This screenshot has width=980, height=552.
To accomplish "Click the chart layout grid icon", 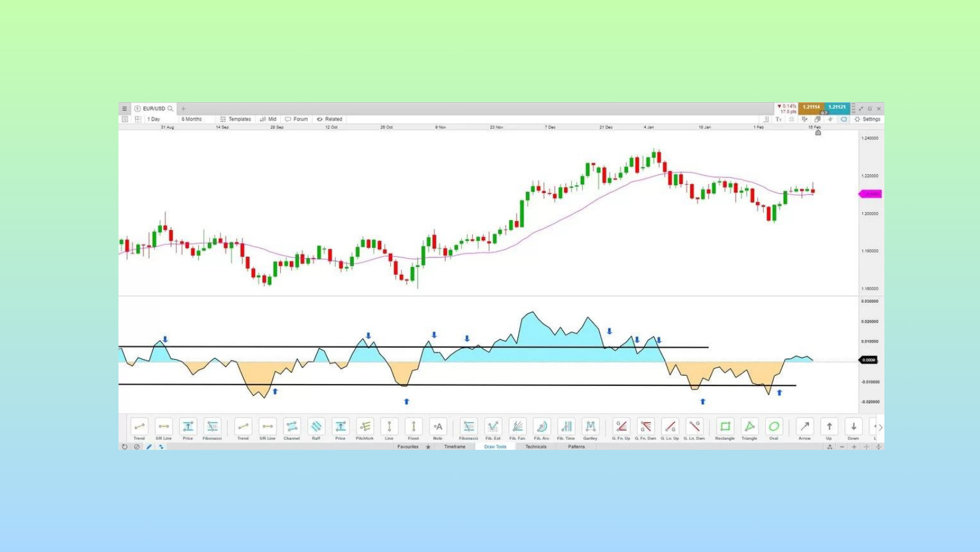I will point(138,119).
